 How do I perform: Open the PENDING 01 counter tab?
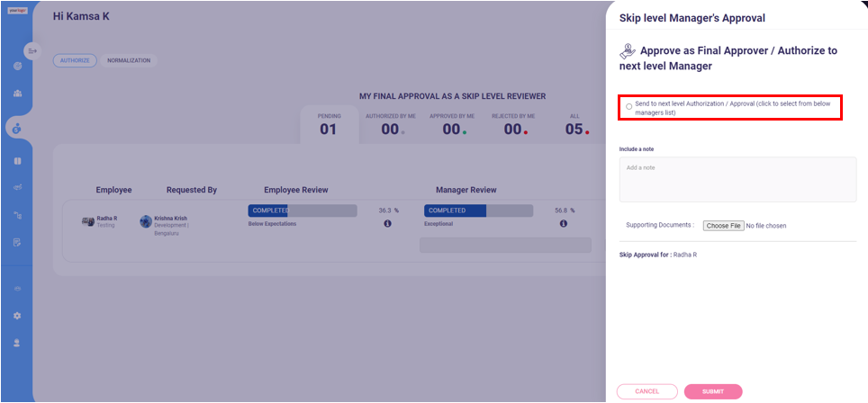pos(330,124)
